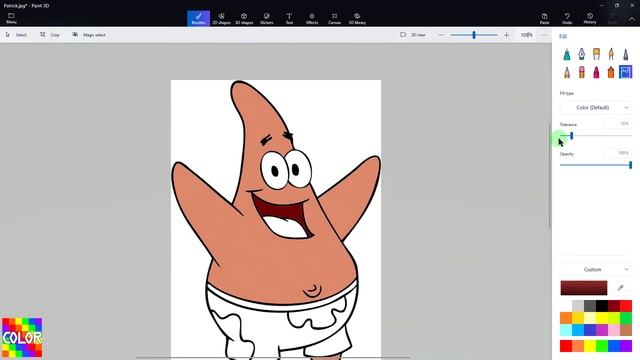The image size is (640, 360).
Task: Click the Tolerance percentage field
Action: click(x=618, y=124)
